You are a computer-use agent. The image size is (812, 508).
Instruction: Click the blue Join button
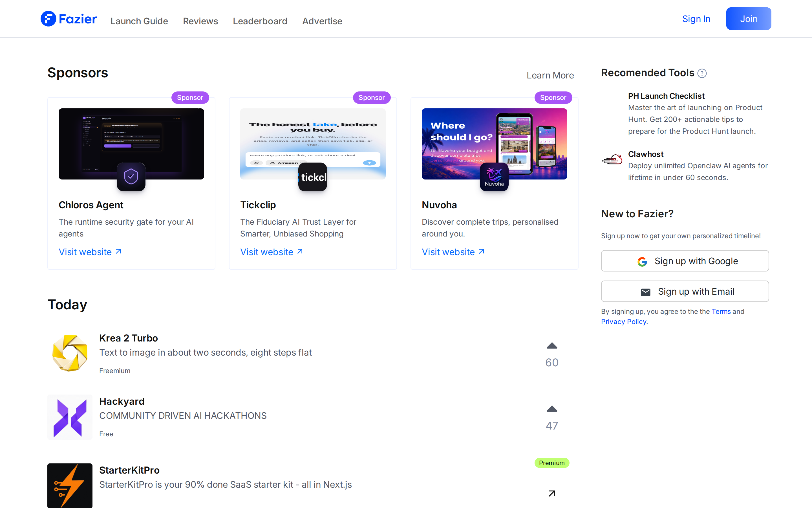[x=749, y=18]
